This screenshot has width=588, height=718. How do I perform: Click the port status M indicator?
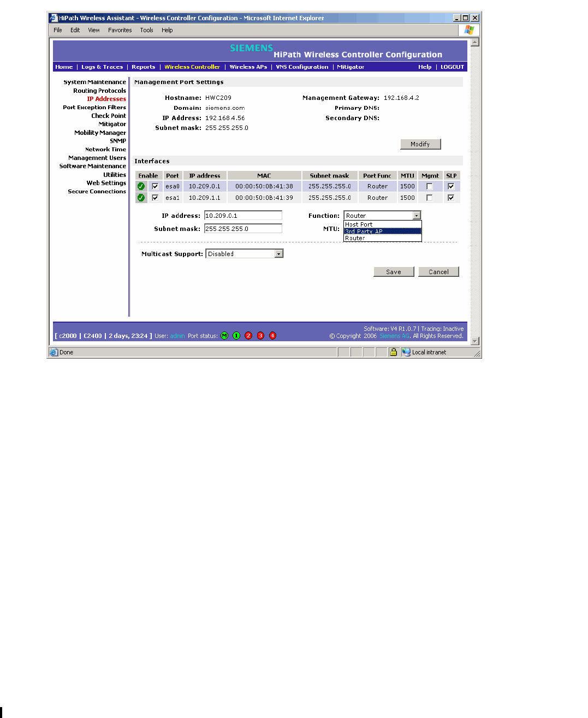(x=224, y=336)
